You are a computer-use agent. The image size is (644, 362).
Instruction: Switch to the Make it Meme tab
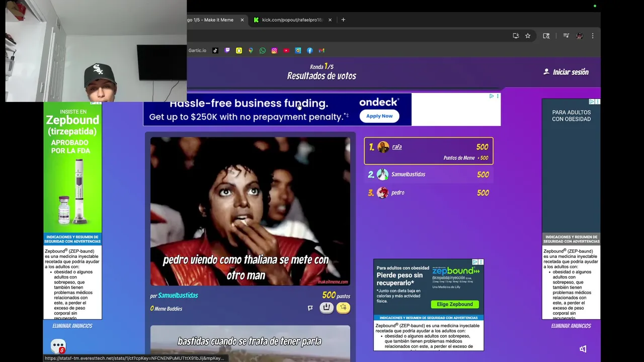click(211, 20)
